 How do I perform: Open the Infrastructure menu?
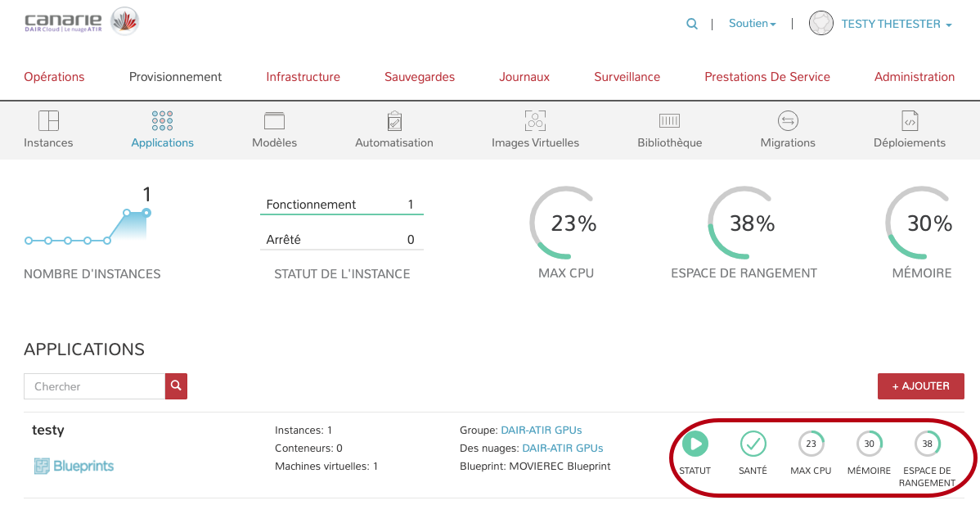pos(303,77)
